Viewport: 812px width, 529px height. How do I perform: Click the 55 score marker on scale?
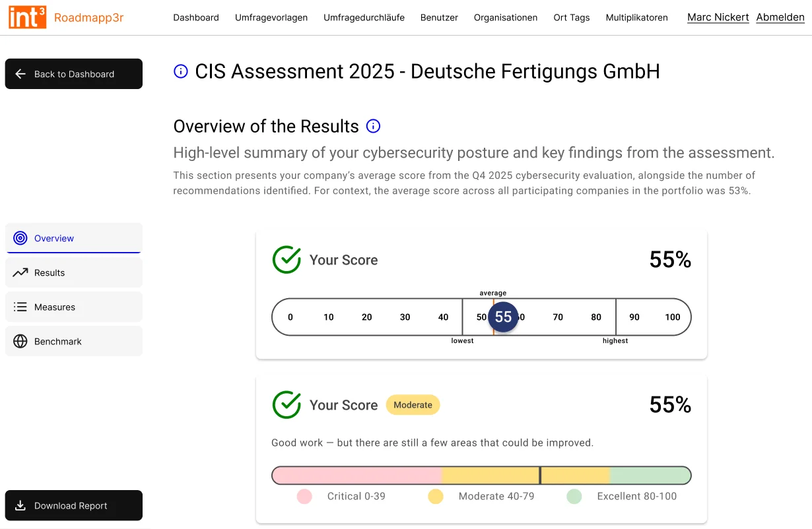pyautogui.click(x=503, y=317)
